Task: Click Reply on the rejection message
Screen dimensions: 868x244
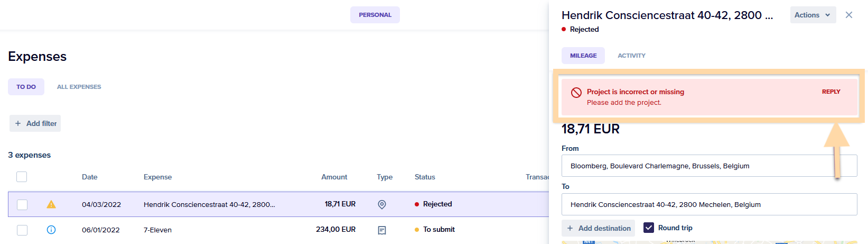Action: click(830, 92)
